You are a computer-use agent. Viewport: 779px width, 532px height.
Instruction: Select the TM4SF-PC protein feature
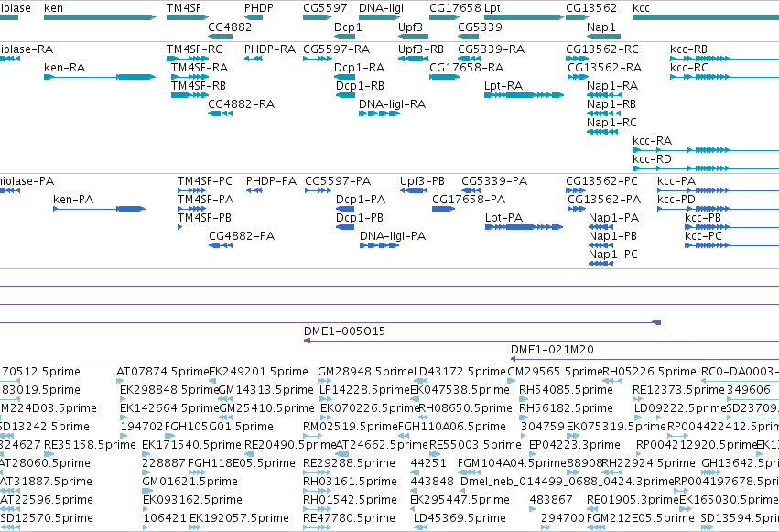(191, 190)
